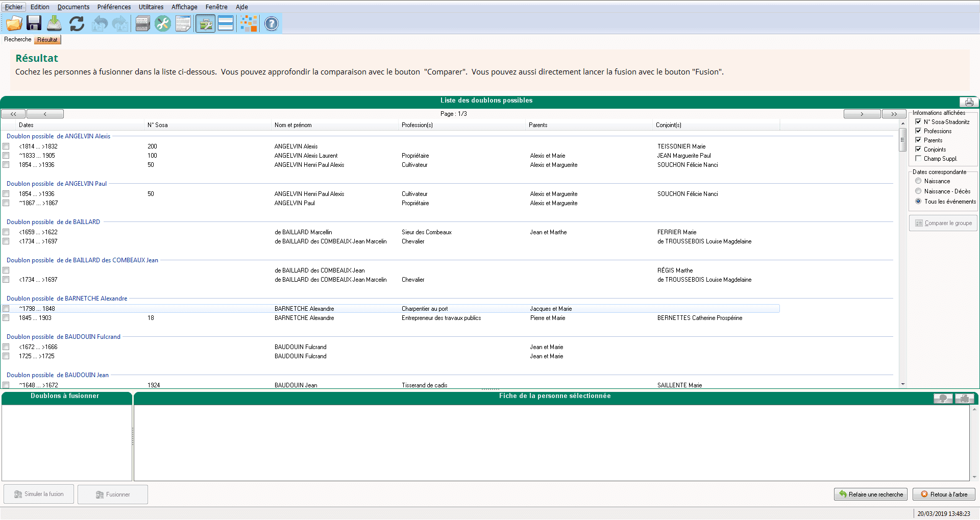Click the Fiche panel scrollbar up arrow
980x520 pixels.
click(x=974, y=409)
